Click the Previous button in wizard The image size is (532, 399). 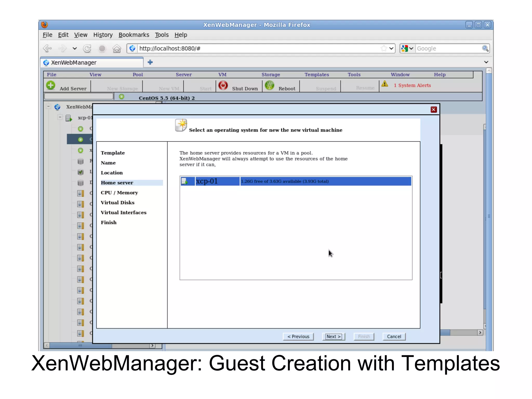pos(298,336)
